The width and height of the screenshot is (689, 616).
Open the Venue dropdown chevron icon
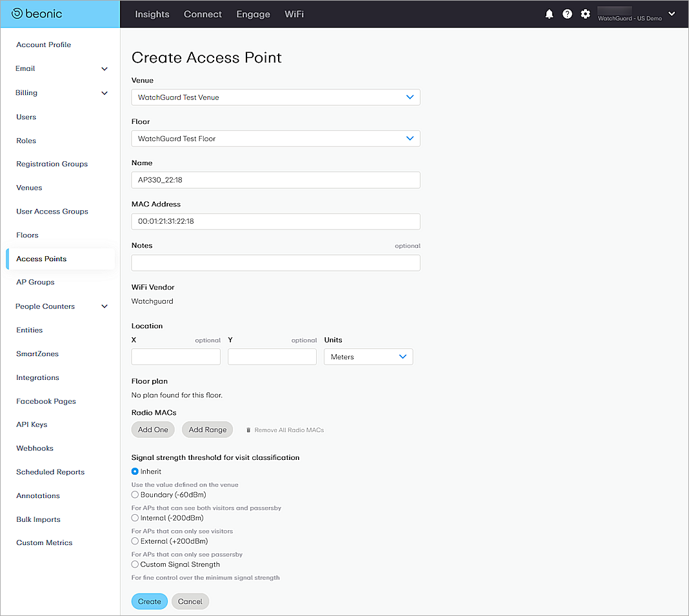(409, 97)
